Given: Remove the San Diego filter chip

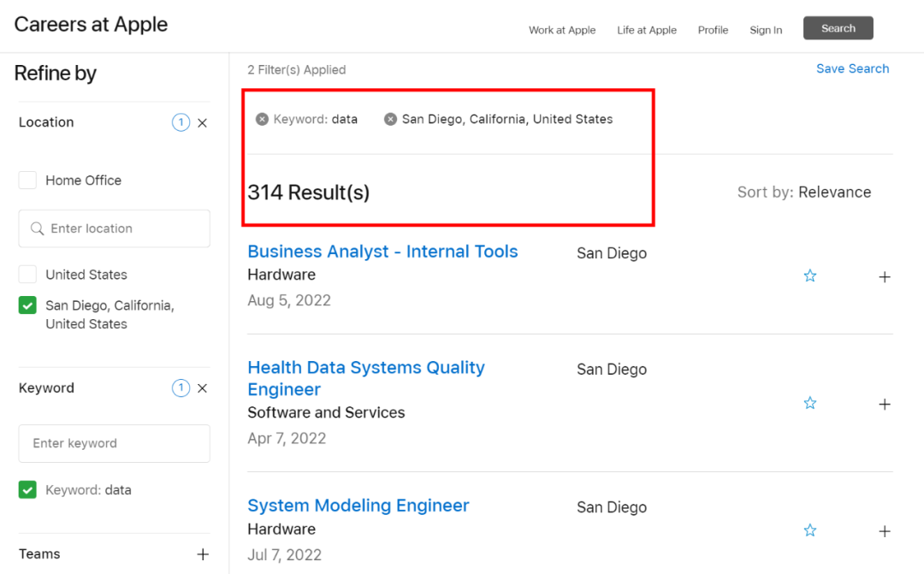Looking at the screenshot, I should pyautogui.click(x=390, y=119).
